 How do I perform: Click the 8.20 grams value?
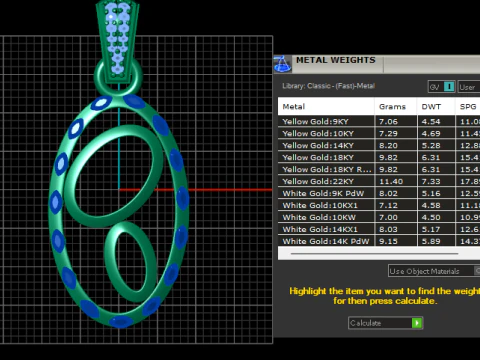[388, 146]
